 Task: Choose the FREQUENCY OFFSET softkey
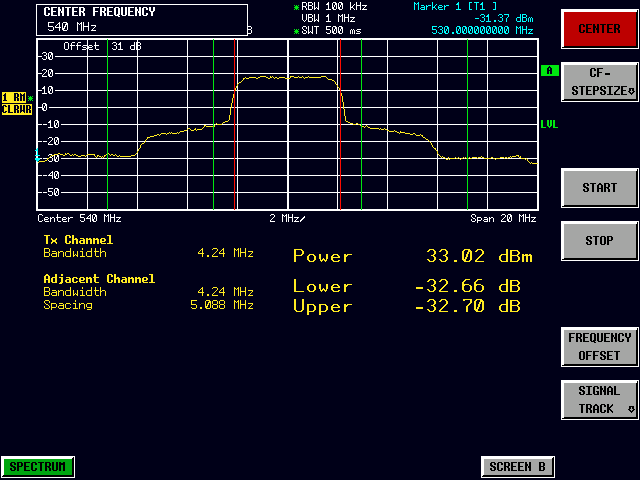coord(599,347)
